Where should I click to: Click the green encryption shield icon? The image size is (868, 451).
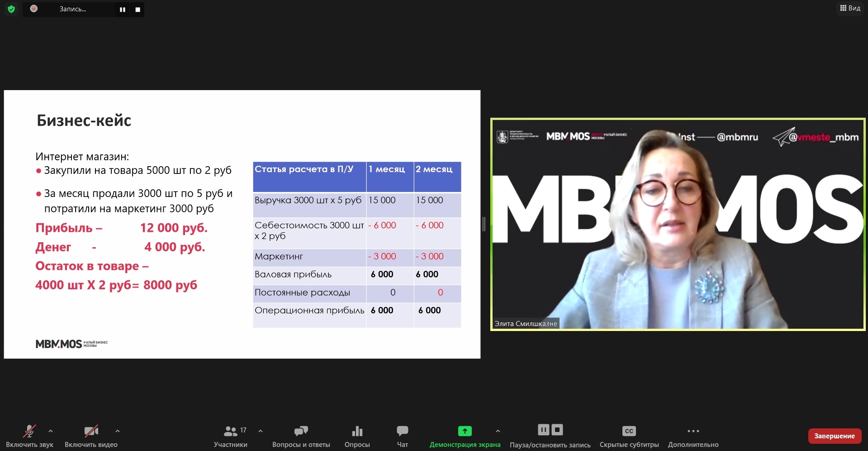click(x=11, y=9)
